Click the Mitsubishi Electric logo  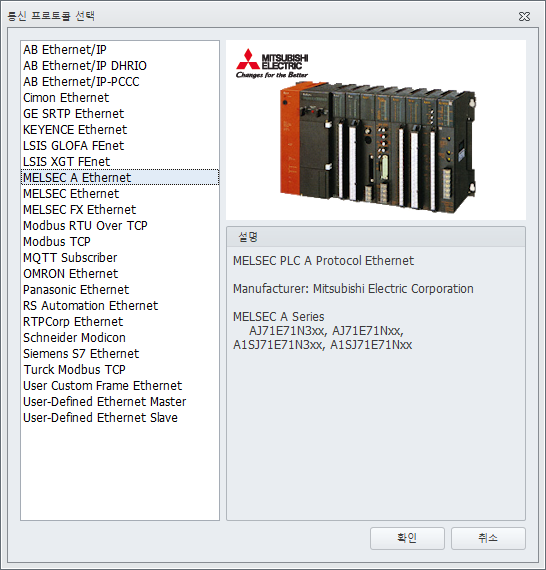[x=272, y=63]
